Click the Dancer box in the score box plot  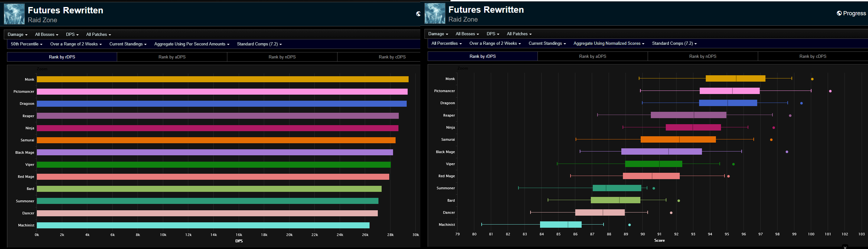pyautogui.click(x=600, y=212)
